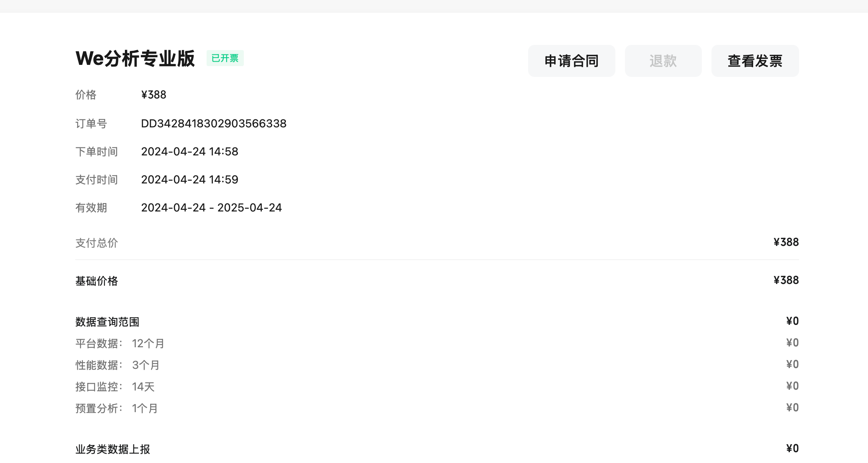The height and width of the screenshot is (463, 868).
Task: Click order number DD3428418302903566338
Action: 213,123
